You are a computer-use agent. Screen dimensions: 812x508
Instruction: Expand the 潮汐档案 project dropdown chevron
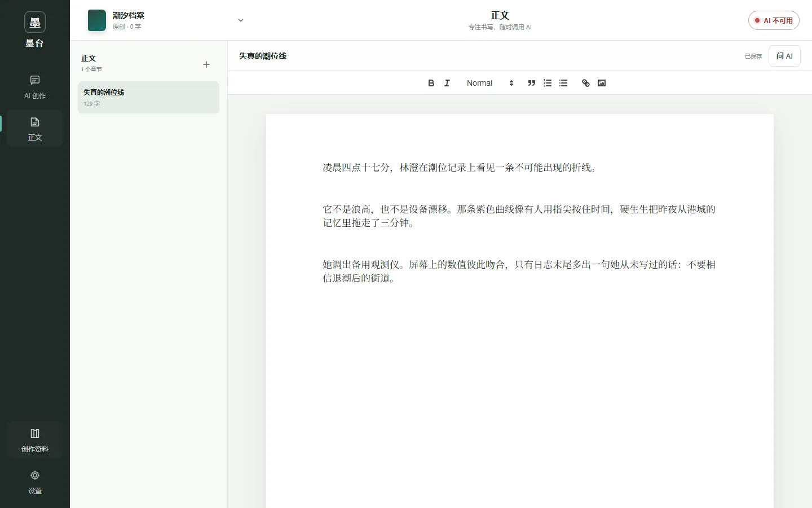coord(241,20)
